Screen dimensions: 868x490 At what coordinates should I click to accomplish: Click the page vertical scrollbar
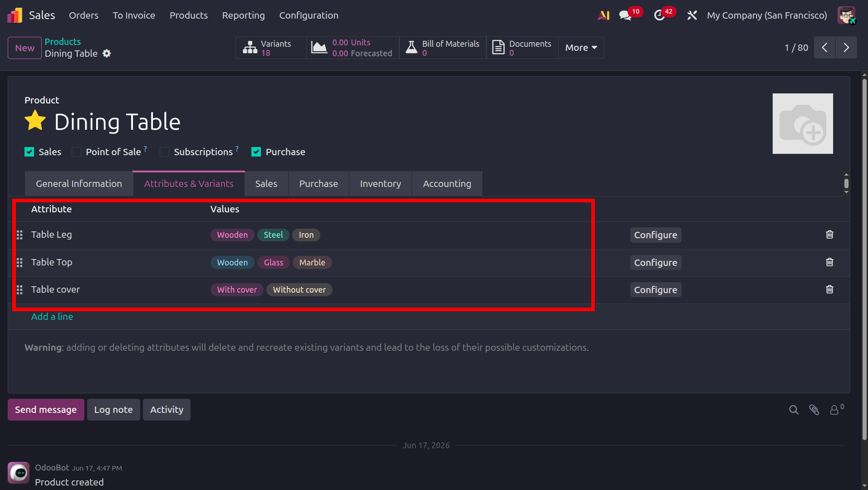[x=864, y=259]
